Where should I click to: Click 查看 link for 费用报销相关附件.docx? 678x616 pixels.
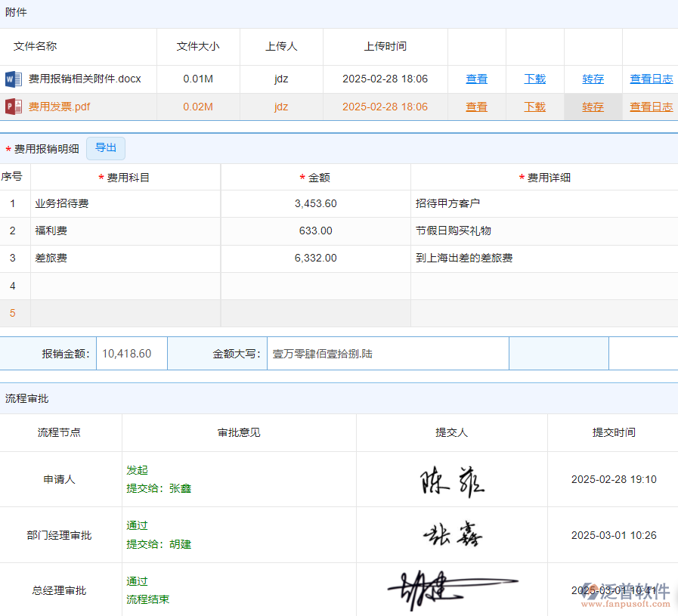pyautogui.click(x=476, y=79)
